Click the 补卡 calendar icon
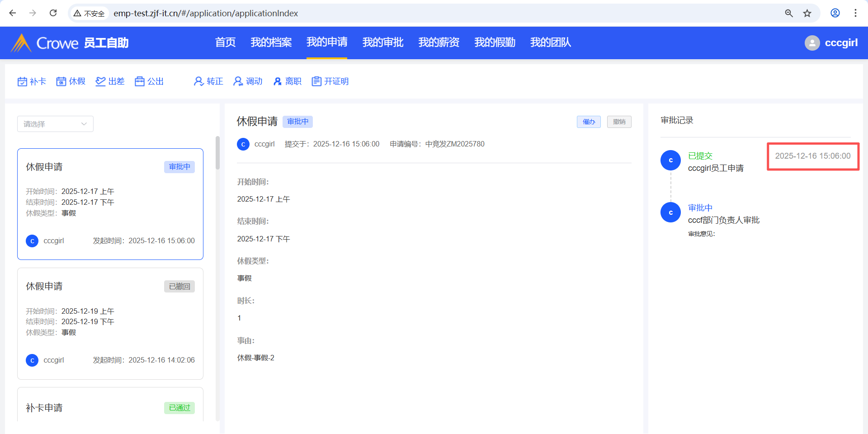The width and height of the screenshot is (868, 434). (23, 81)
